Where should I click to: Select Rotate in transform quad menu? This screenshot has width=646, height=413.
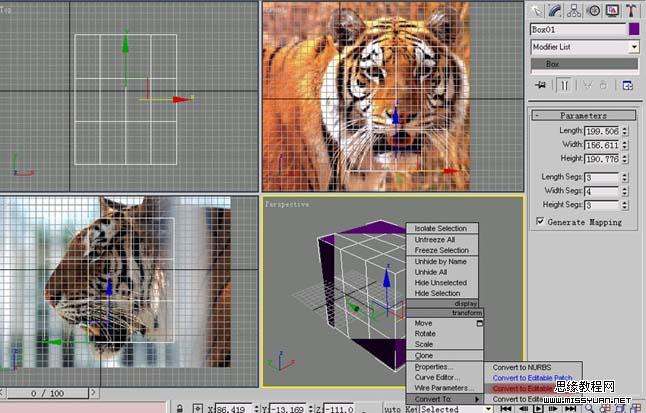425,333
